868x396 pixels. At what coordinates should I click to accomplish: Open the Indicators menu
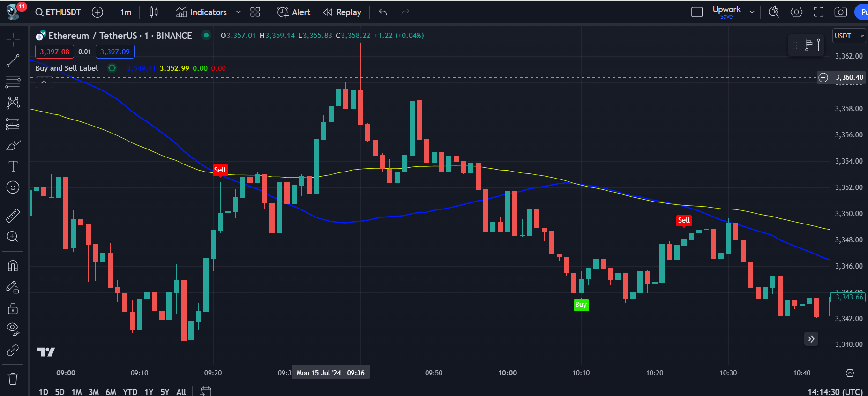tap(202, 12)
